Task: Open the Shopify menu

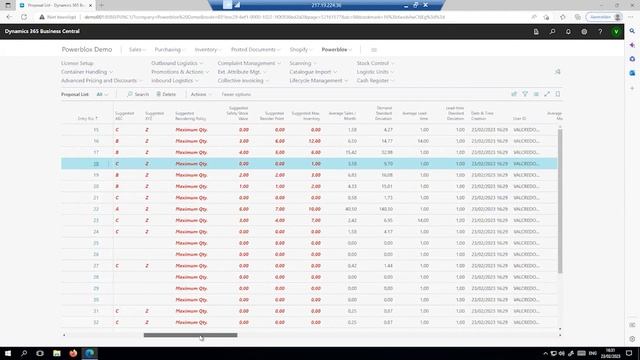Action: pyautogui.click(x=300, y=50)
